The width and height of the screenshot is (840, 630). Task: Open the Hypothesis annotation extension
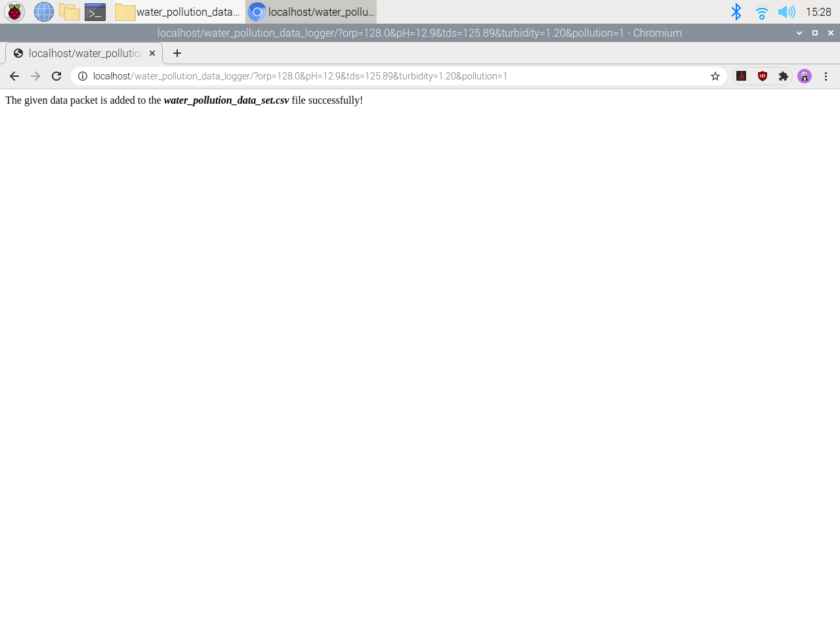[741, 76]
